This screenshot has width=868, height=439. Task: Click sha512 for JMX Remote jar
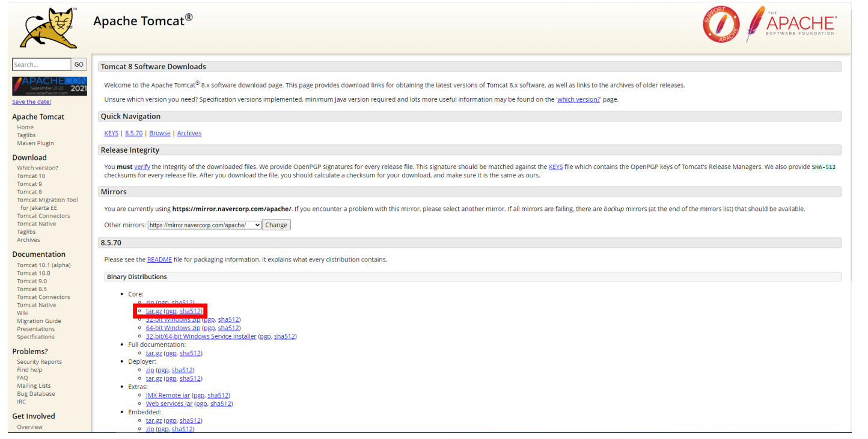click(219, 395)
